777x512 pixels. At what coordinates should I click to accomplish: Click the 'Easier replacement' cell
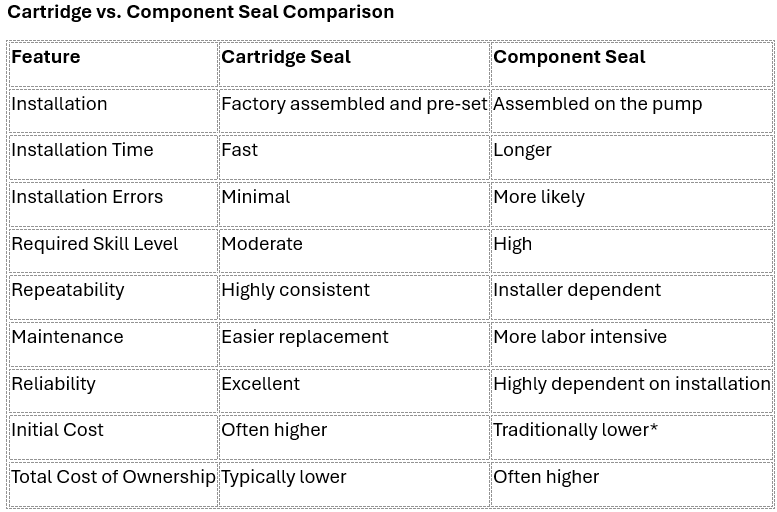coord(354,343)
